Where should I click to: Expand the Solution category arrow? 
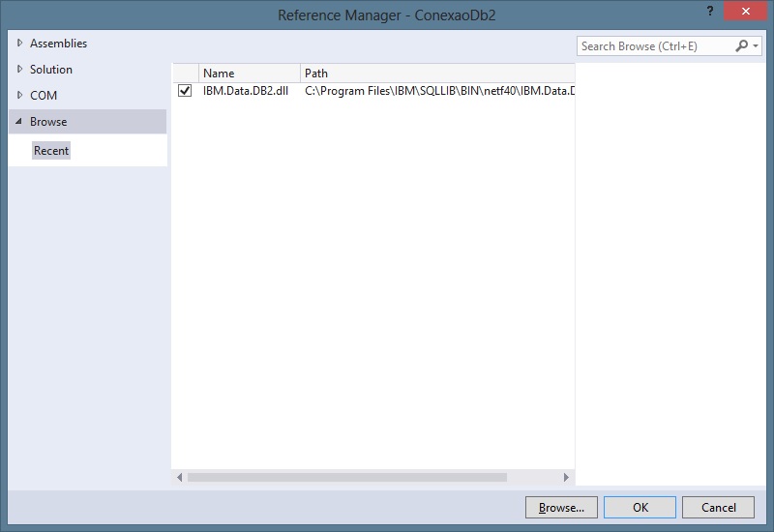[x=19, y=70]
